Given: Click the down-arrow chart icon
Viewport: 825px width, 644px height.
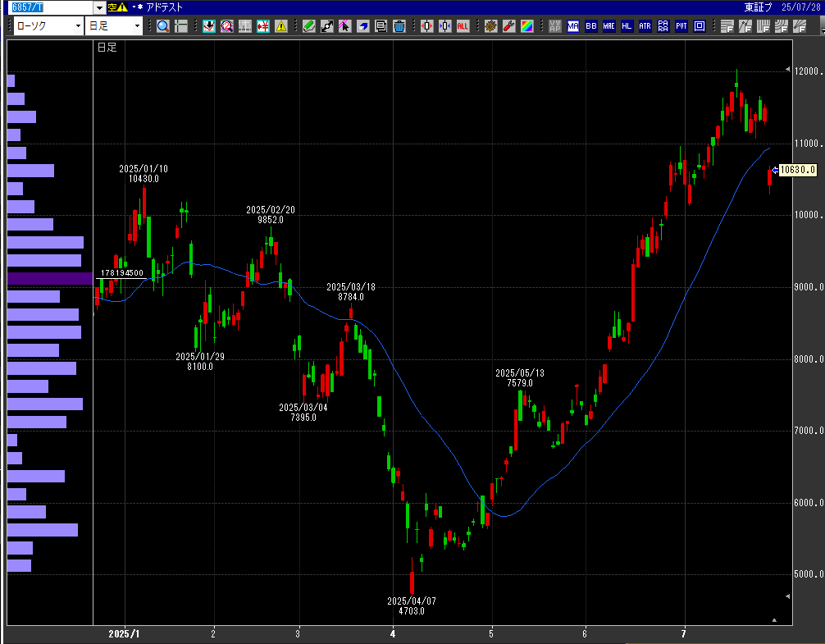Looking at the screenshot, I should click(209, 25).
